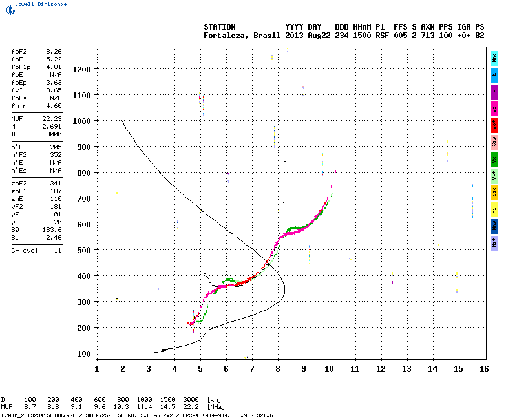Click the 10 MHz label on the frequency axis

coord(329,368)
